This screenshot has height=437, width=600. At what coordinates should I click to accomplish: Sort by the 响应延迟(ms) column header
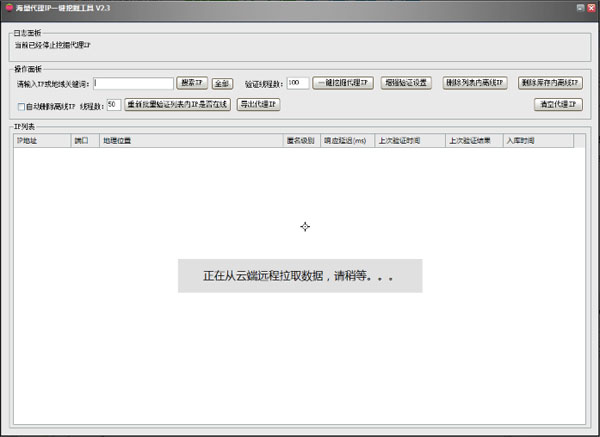[x=347, y=141]
